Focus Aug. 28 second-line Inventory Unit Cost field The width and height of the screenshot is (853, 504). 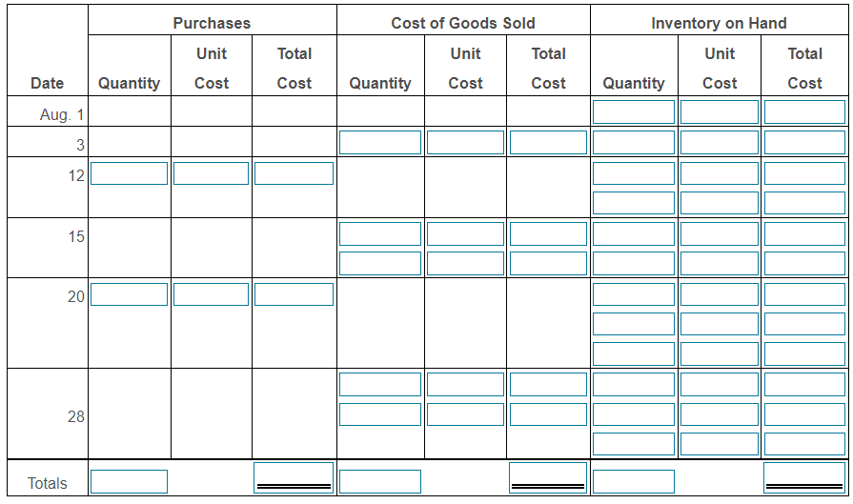tap(720, 414)
